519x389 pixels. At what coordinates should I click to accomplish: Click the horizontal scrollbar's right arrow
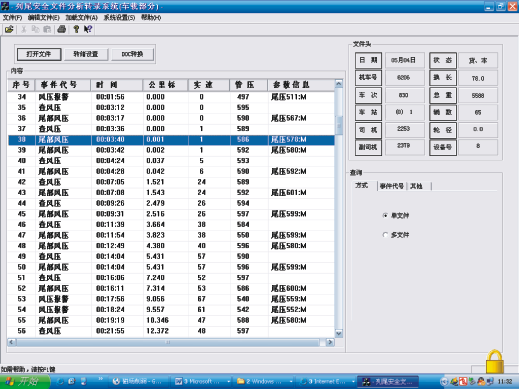[x=330, y=342]
